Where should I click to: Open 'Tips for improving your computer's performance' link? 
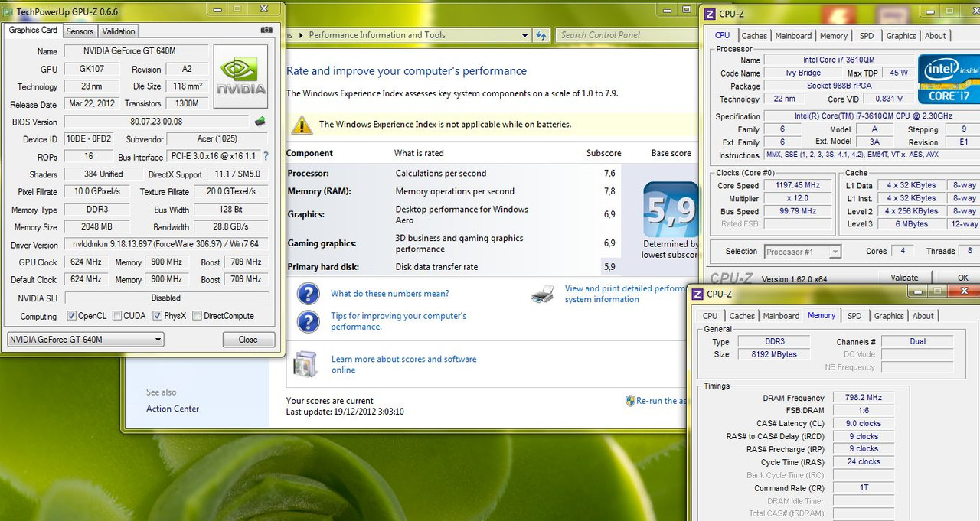(398, 321)
